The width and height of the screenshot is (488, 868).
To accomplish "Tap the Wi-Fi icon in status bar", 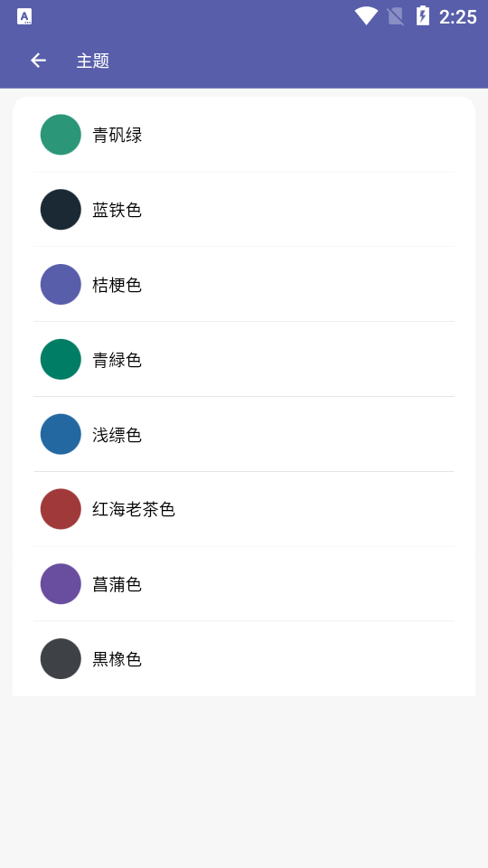I will click(x=366, y=16).
